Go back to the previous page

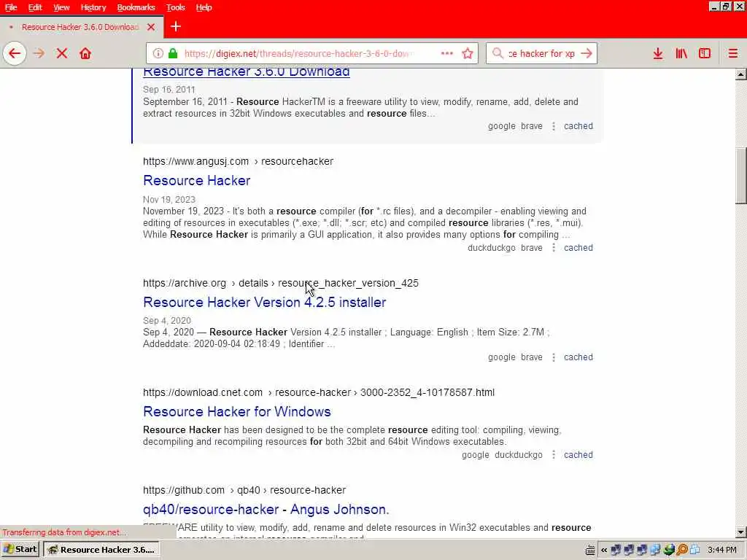[15, 53]
